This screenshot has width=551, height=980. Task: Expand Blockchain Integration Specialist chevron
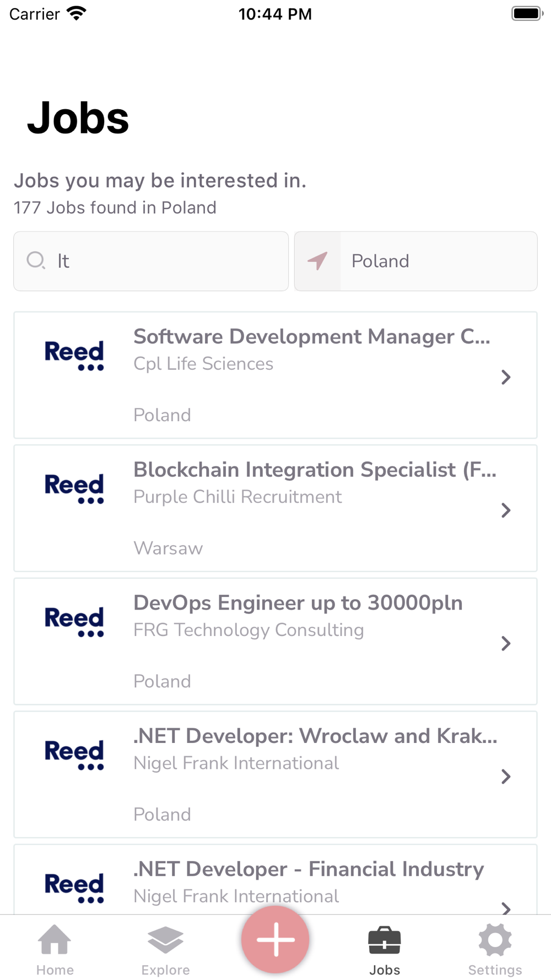[506, 510]
